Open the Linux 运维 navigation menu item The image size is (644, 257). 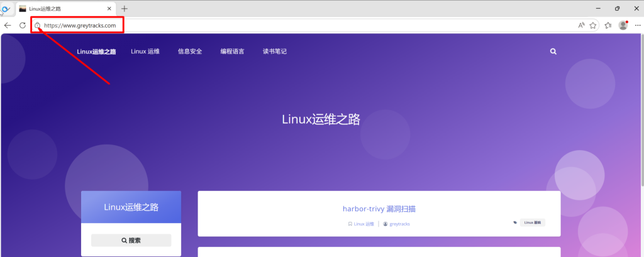(x=145, y=52)
